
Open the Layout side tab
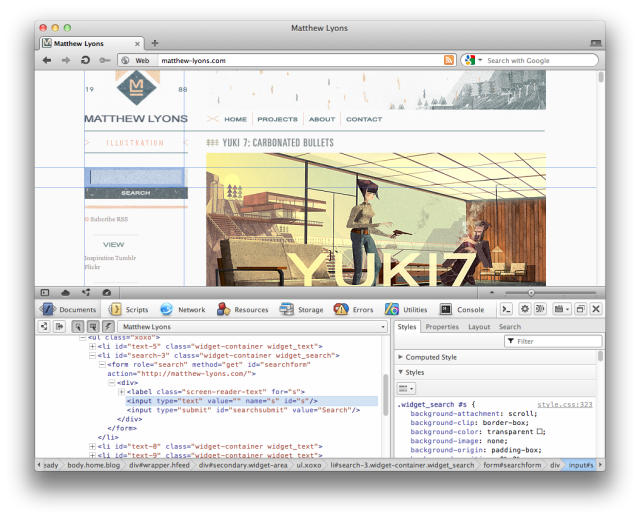point(479,327)
